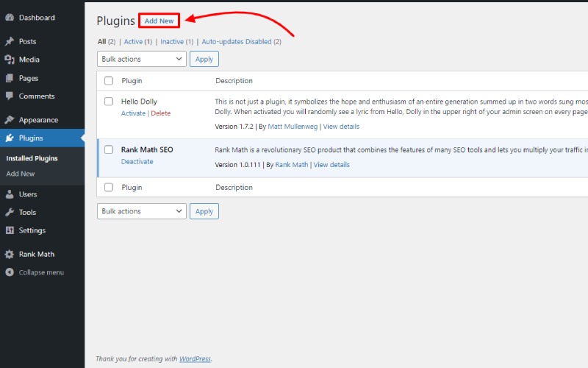The width and height of the screenshot is (588, 368).
Task: Click the Comments speech bubble icon
Action: tap(10, 96)
